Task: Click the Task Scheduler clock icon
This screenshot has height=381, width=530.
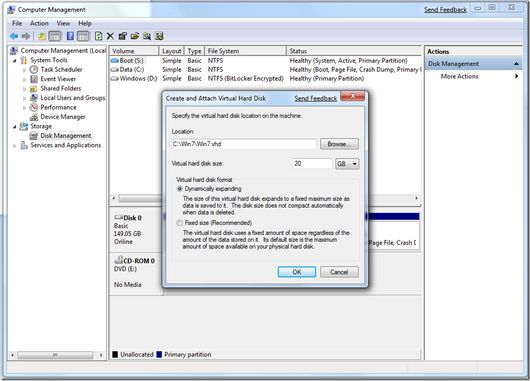Action: pyautogui.click(x=34, y=69)
